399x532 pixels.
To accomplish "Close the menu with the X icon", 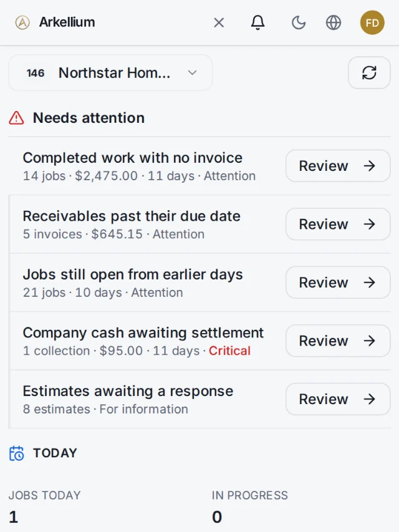I will (219, 22).
